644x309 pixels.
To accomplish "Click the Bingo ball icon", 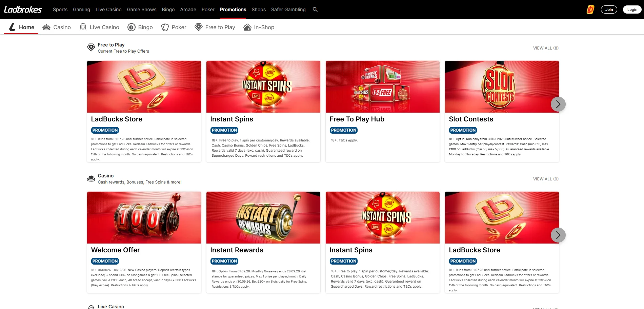I will click(x=132, y=27).
